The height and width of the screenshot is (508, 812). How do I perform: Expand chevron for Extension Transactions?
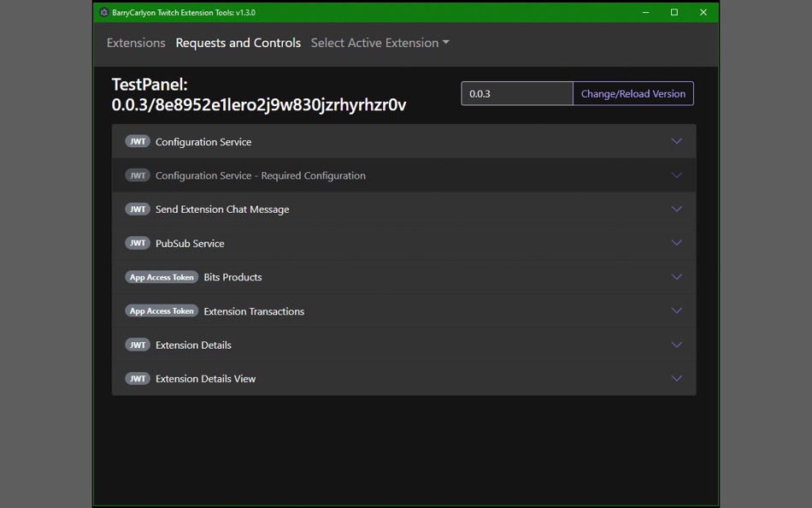pyautogui.click(x=676, y=310)
